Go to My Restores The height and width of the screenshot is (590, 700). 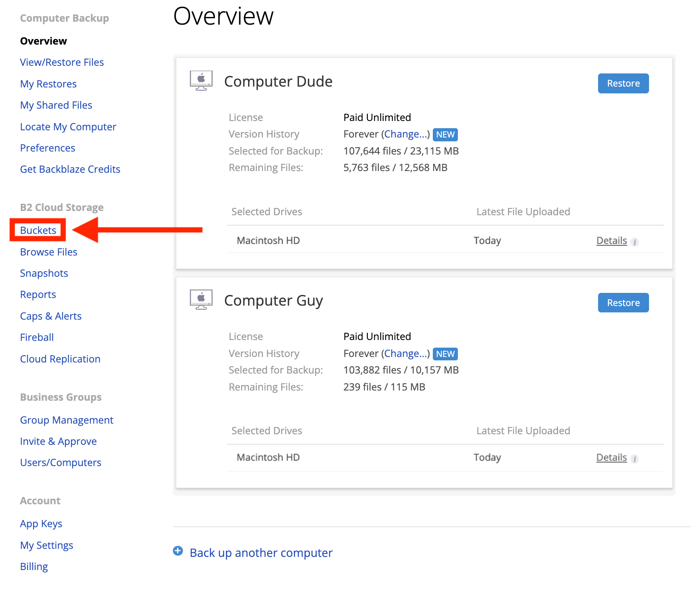[x=48, y=84]
